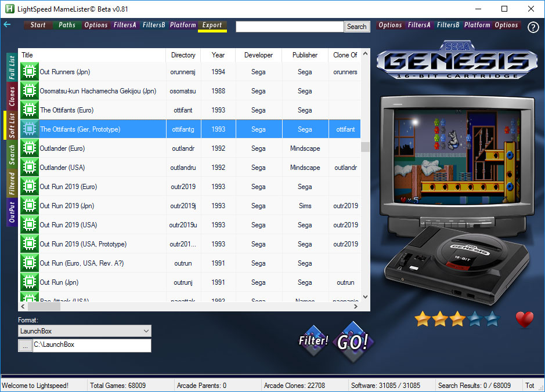Set rating to two stars

(440, 319)
